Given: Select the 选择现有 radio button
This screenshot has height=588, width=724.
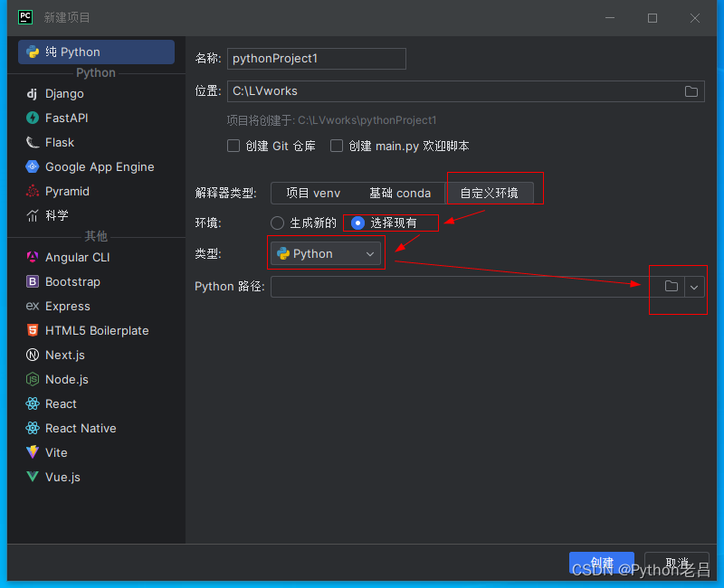Looking at the screenshot, I should [357, 223].
